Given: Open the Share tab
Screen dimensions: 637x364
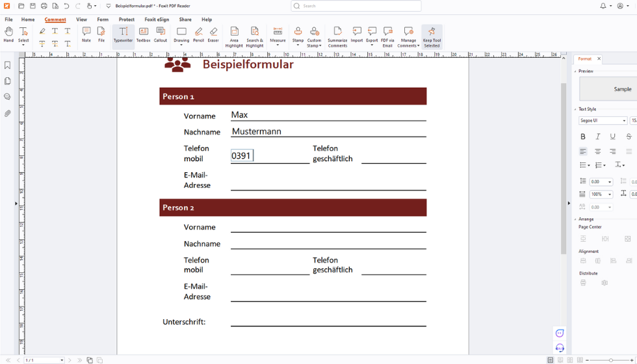Looking at the screenshot, I should point(185,19).
